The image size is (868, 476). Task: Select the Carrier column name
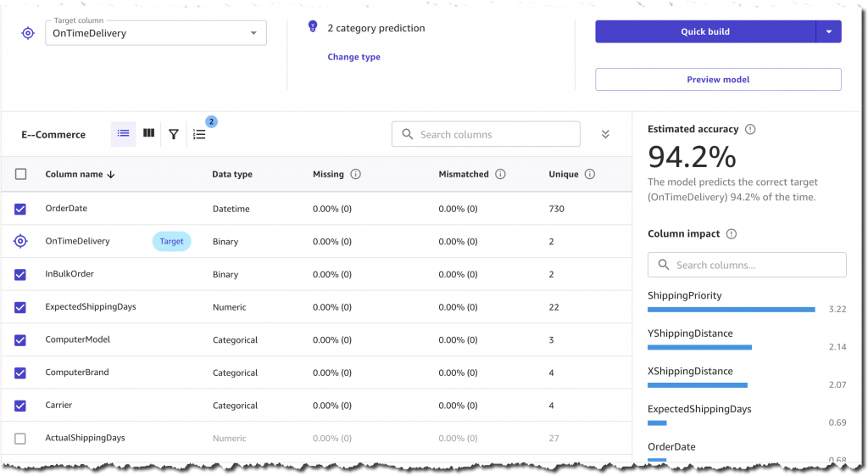pos(58,405)
